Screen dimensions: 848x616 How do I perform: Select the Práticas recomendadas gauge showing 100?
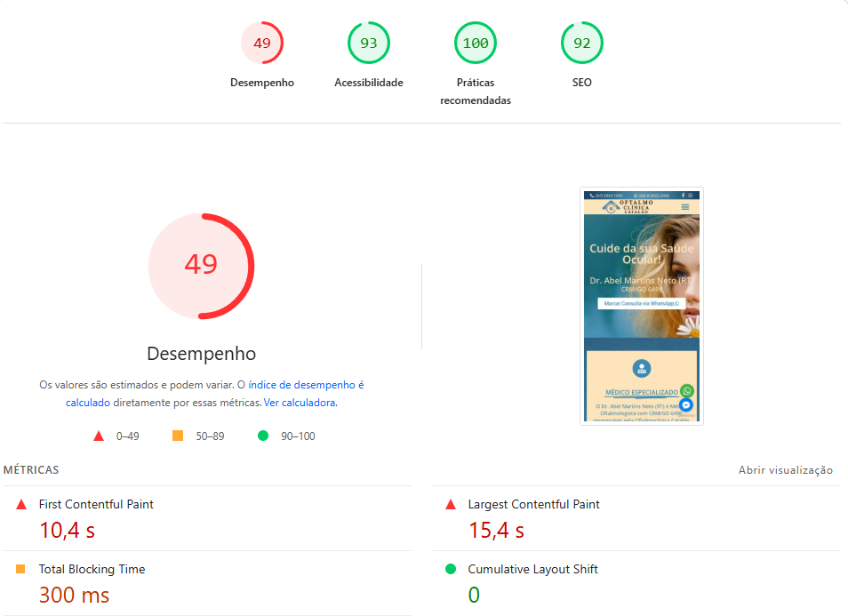(476, 43)
